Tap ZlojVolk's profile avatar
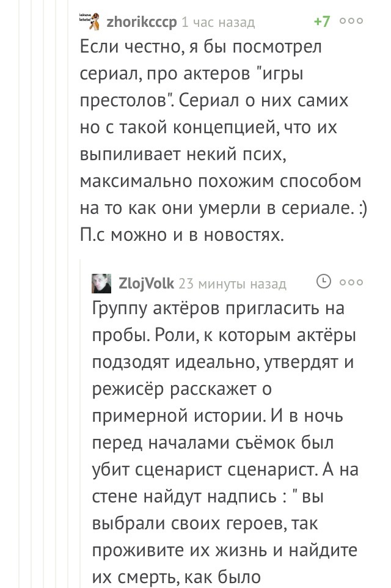Screen dimensions: 391x588 point(101,282)
